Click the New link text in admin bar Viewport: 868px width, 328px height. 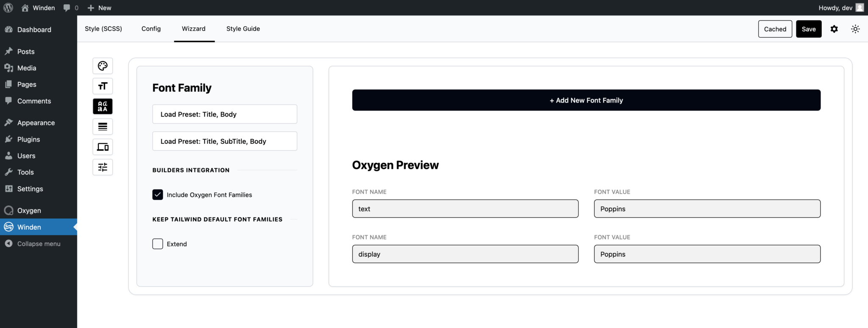pyautogui.click(x=105, y=8)
